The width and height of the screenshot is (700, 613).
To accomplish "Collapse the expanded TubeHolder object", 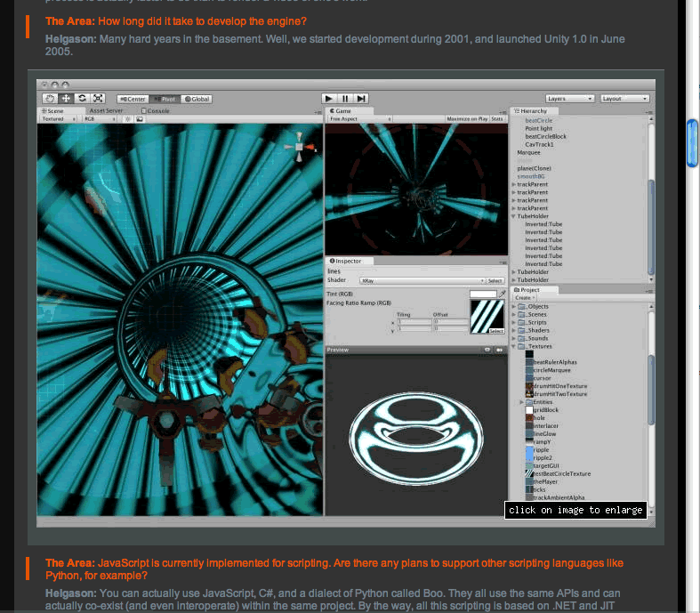I will 513,216.
